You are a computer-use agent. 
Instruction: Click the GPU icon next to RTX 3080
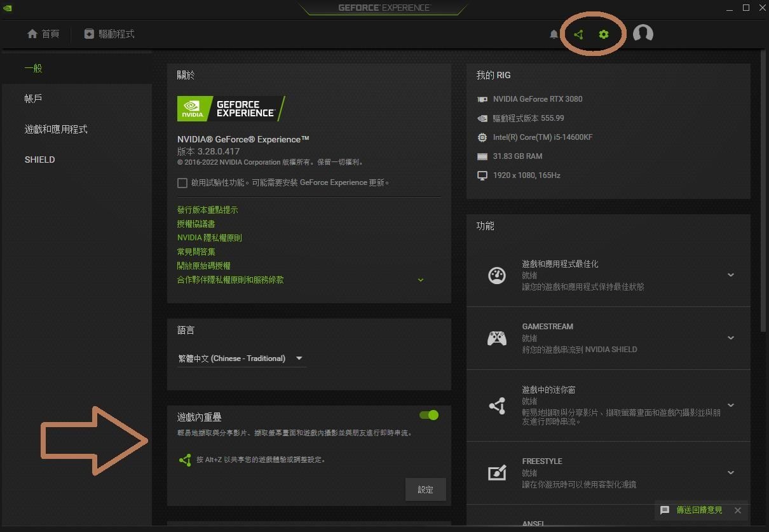coord(482,99)
